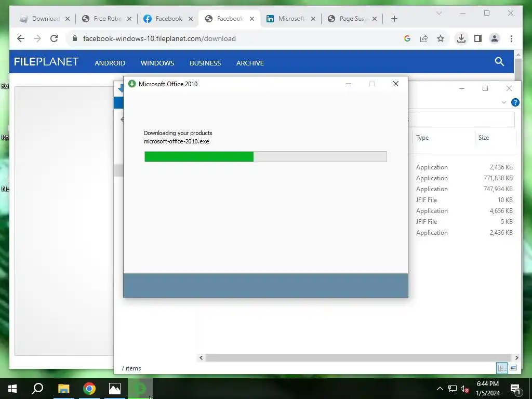Show hidden system tray icons

point(440,389)
